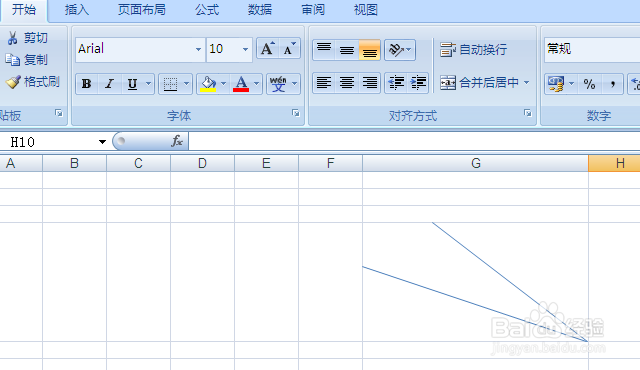This screenshot has width=640, height=370.
Task: Apply percent style
Action: click(589, 84)
